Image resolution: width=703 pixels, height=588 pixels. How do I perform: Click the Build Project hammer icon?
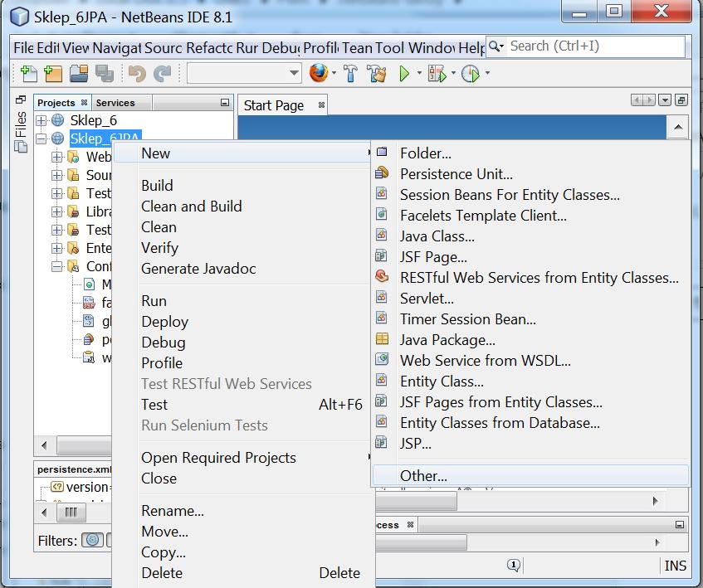point(350,74)
